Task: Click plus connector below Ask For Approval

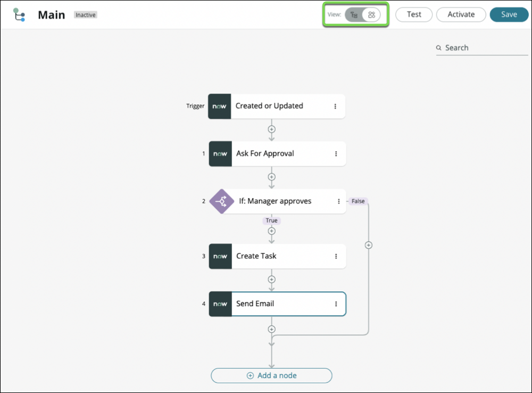Action: 271,177
